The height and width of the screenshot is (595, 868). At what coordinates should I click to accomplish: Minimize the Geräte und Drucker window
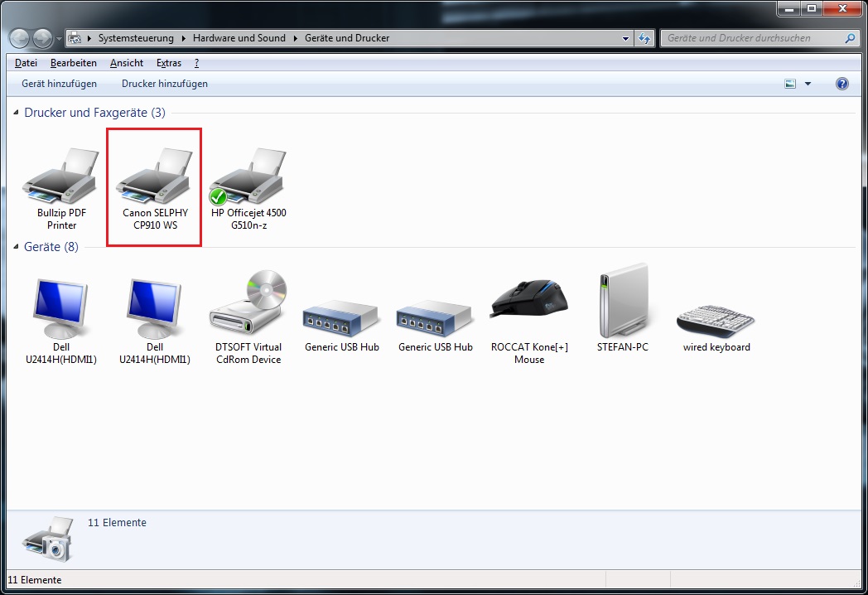[789, 9]
